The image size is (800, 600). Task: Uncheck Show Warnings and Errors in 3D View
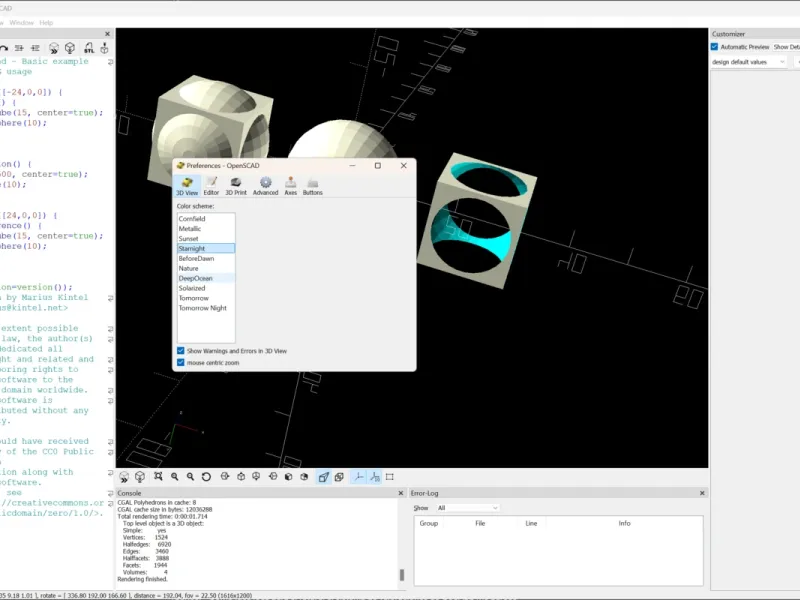pyautogui.click(x=181, y=351)
